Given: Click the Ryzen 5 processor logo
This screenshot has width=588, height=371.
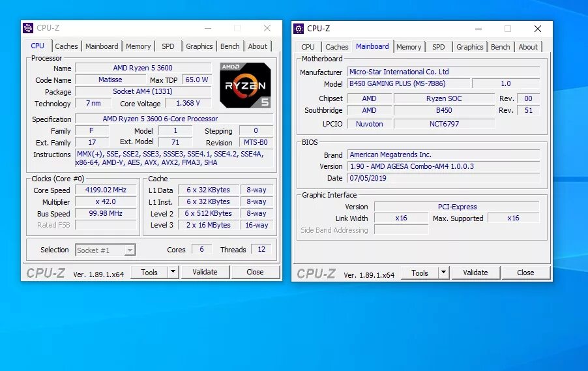Looking at the screenshot, I should (245, 85).
